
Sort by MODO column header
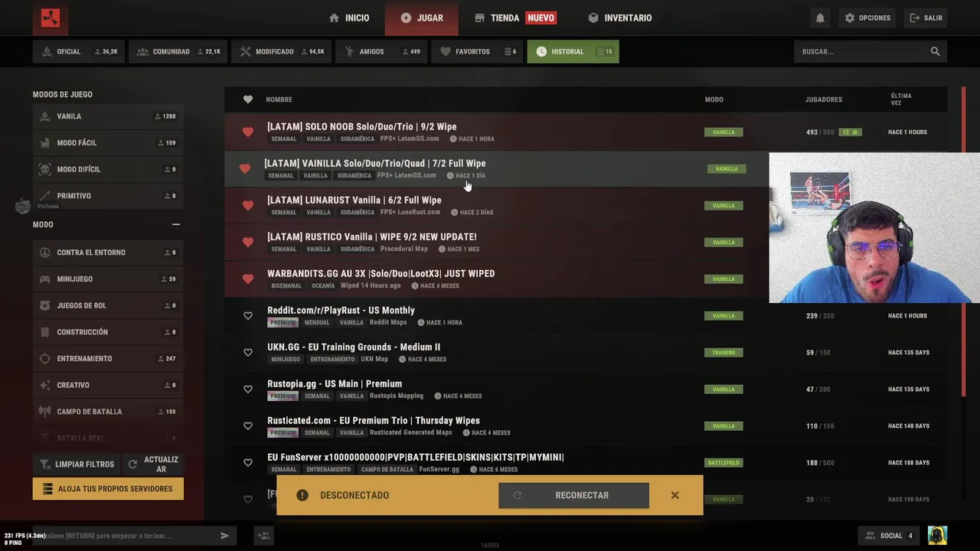pyautogui.click(x=714, y=99)
